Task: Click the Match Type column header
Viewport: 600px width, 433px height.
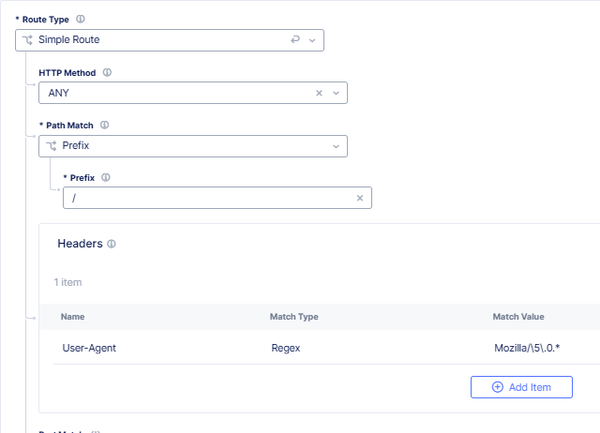Action: tap(294, 317)
